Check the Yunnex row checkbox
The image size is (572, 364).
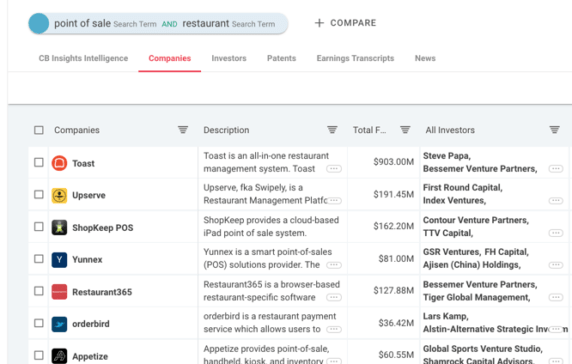[39, 259]
